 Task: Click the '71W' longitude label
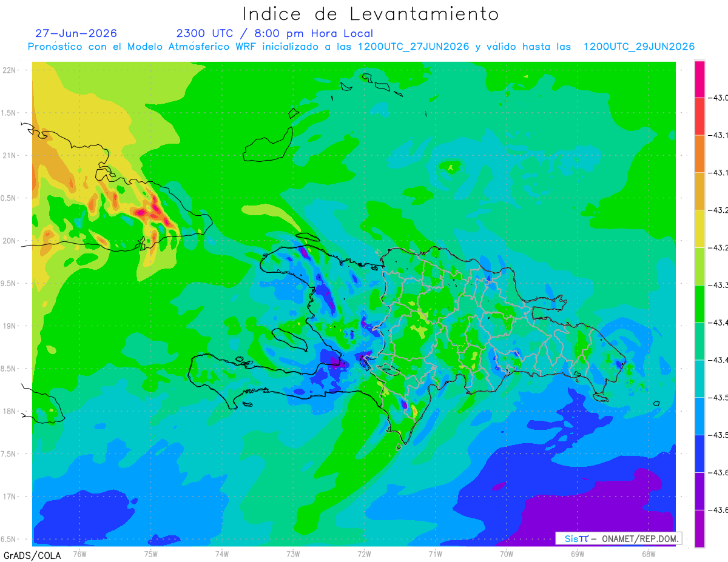435,554
